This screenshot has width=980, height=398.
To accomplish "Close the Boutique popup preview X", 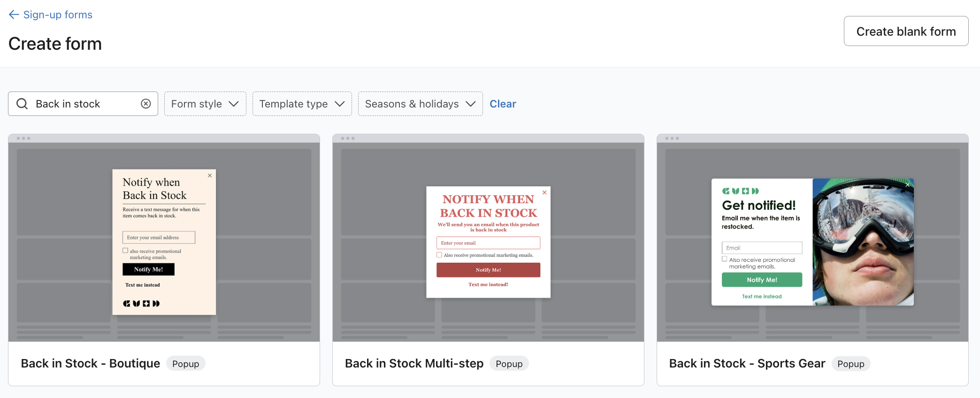I will click(x=210, y=176).
